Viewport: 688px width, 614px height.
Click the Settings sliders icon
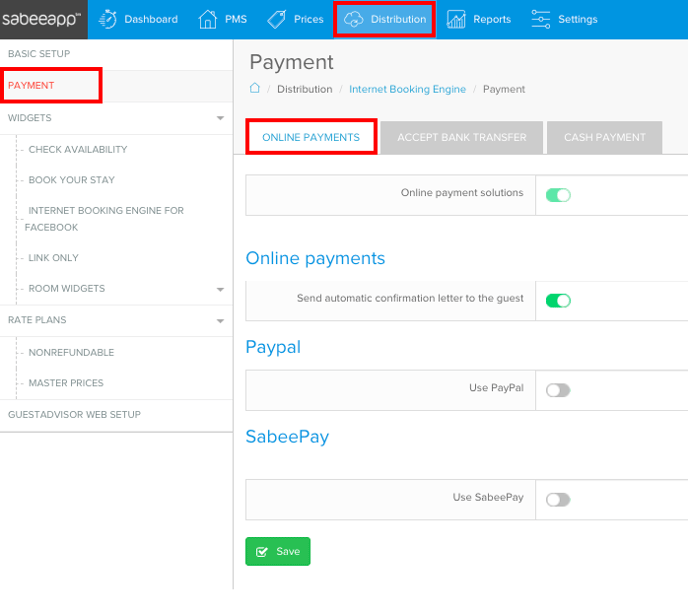(541, 19)
